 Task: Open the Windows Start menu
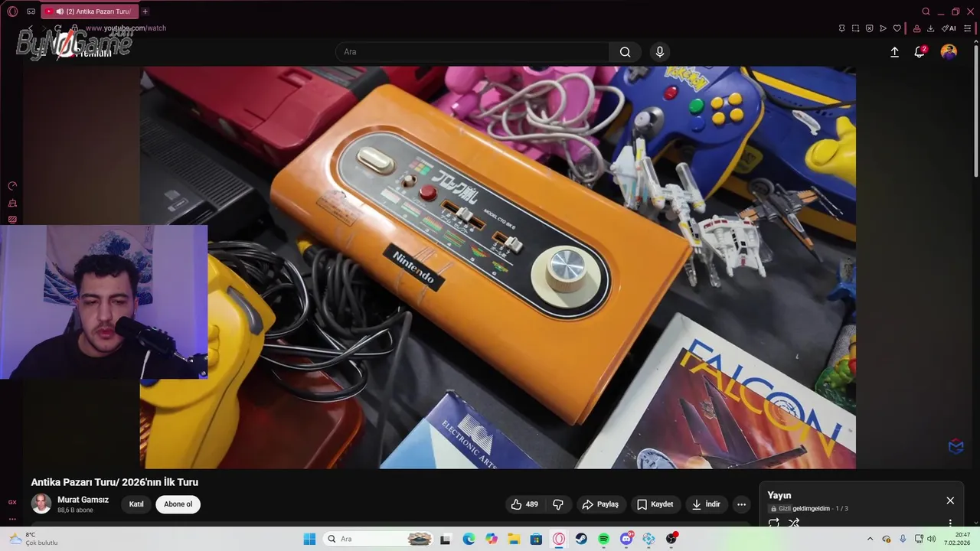point(309,539)
